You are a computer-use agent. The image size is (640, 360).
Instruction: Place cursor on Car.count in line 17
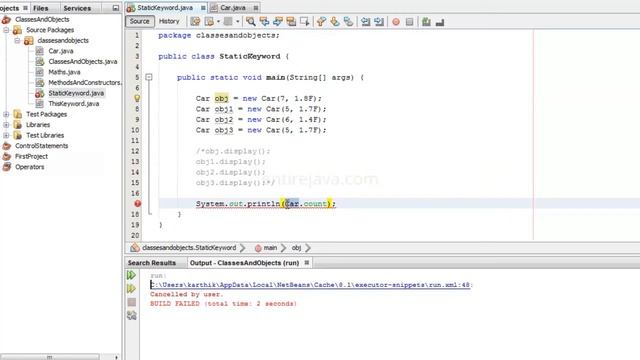[x=306, y=203]
